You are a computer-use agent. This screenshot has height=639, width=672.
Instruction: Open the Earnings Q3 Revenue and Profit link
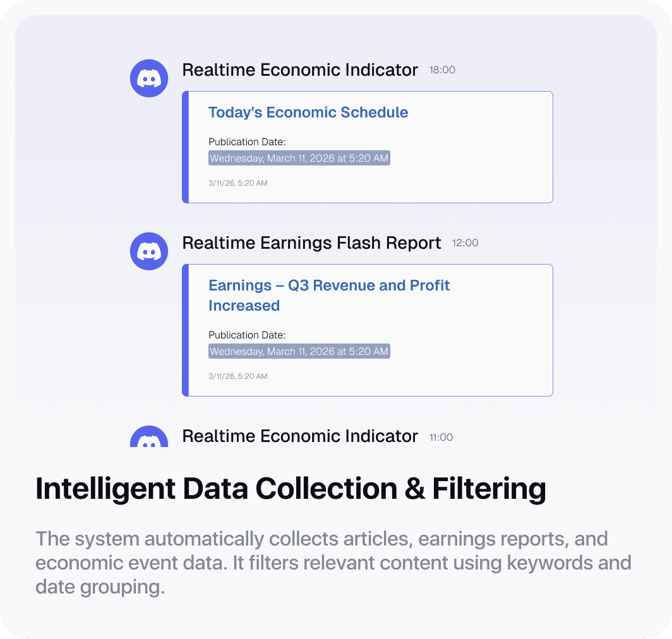[328, 295]
